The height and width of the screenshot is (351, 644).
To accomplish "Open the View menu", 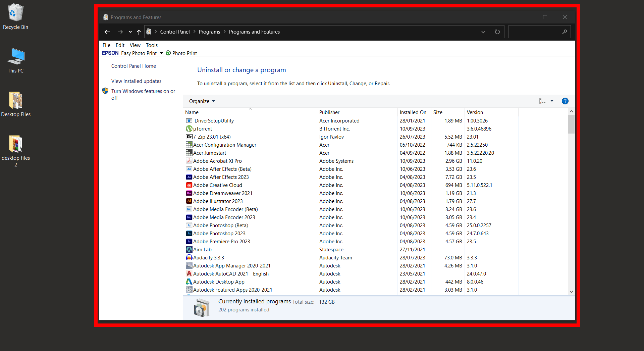I will pos(135,45).
